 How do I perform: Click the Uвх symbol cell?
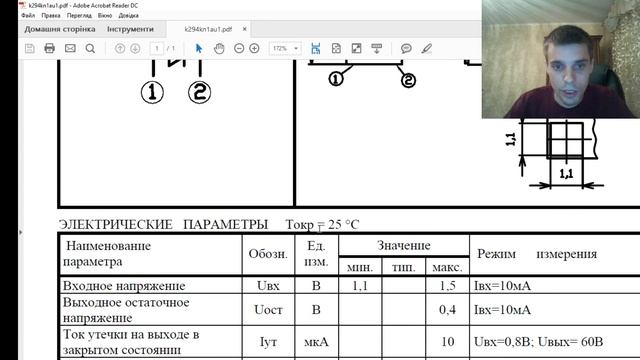[x=268, y=286]
